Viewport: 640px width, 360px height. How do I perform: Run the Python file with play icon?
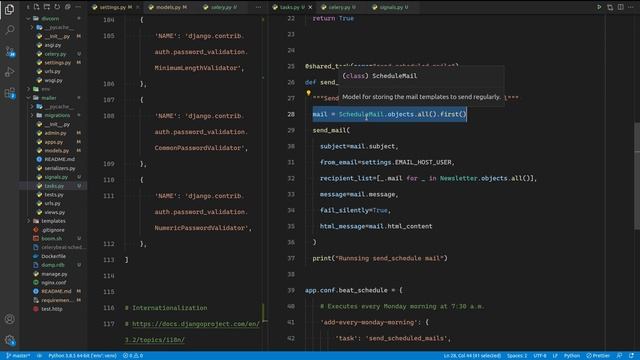point(599,7)
